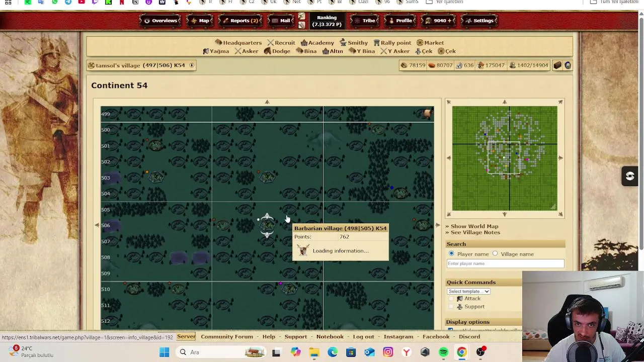Screen dimensions: 644x362
Task: Open Notebook footer link
Action: point(330,337)
